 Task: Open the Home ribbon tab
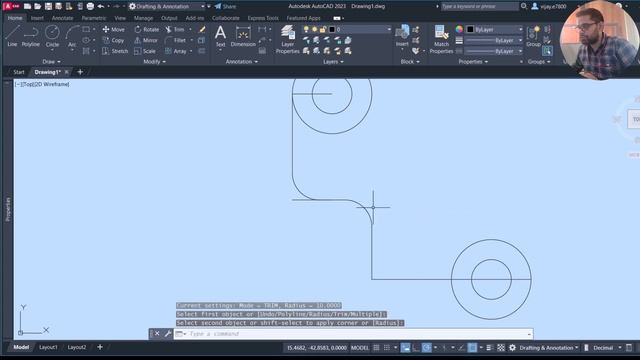[x=15, y=18]
